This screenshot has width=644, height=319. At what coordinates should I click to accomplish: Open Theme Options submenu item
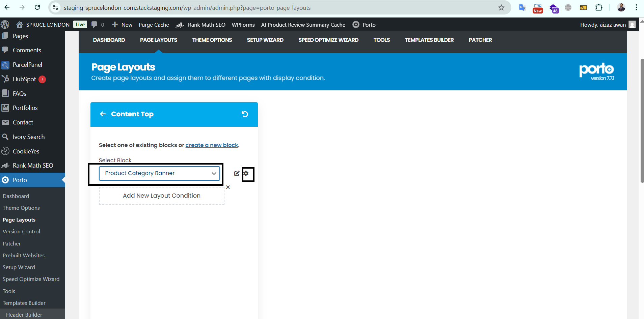(x=21, y=208)
